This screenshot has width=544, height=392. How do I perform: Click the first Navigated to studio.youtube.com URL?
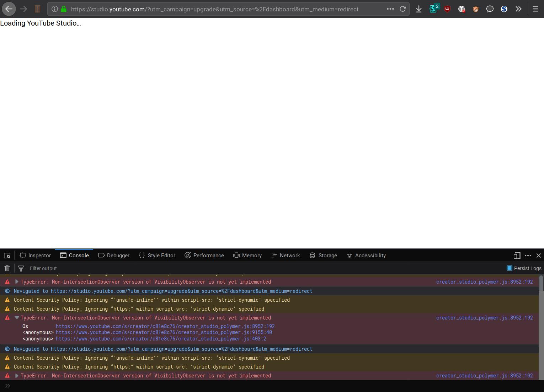tap(181, 291)
